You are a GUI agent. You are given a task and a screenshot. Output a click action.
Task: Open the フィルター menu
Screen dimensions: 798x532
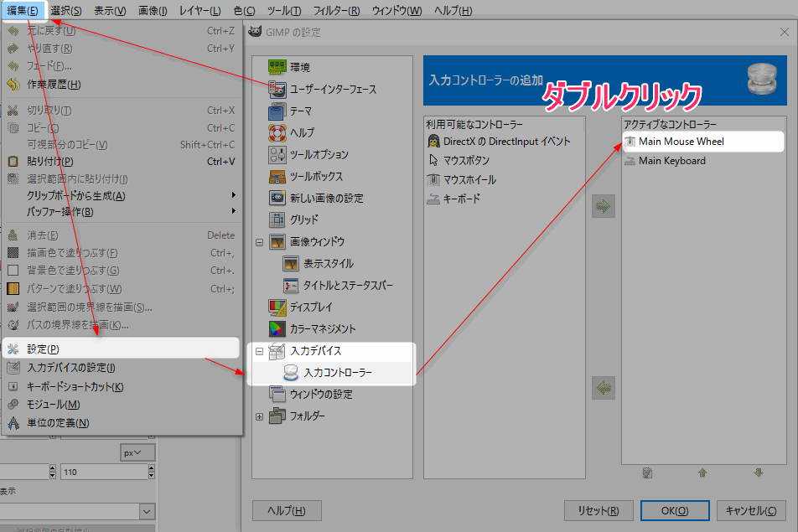click(336, 10)
